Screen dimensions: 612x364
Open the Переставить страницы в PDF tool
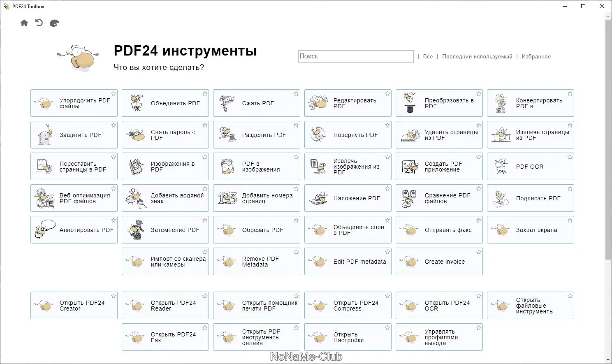(x=74, y=167)
